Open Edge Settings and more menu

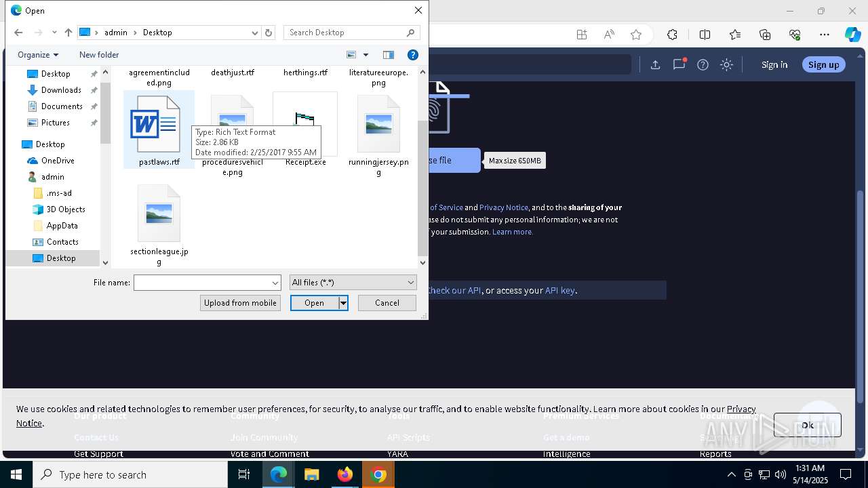(x=825, y=35)
